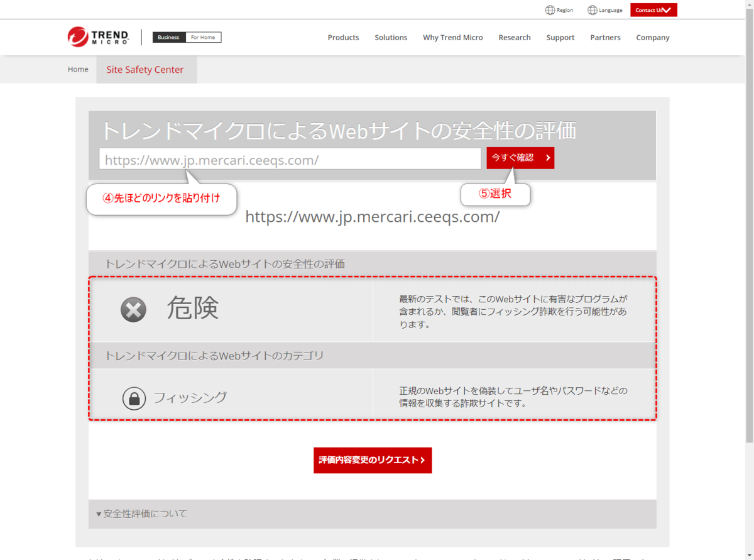Click the displayed URL https://www.jp.mercari.ceeqs.com/ result text
The height and width of the screenshot is (560, 754).
pyautogui.click(x=373, y=217)
